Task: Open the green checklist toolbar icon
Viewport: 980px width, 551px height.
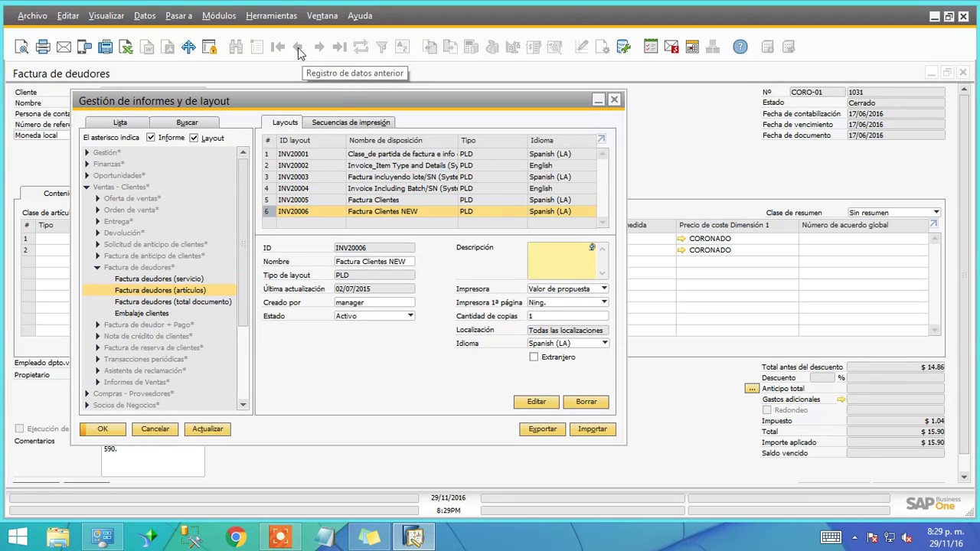Action: [650, 47]
